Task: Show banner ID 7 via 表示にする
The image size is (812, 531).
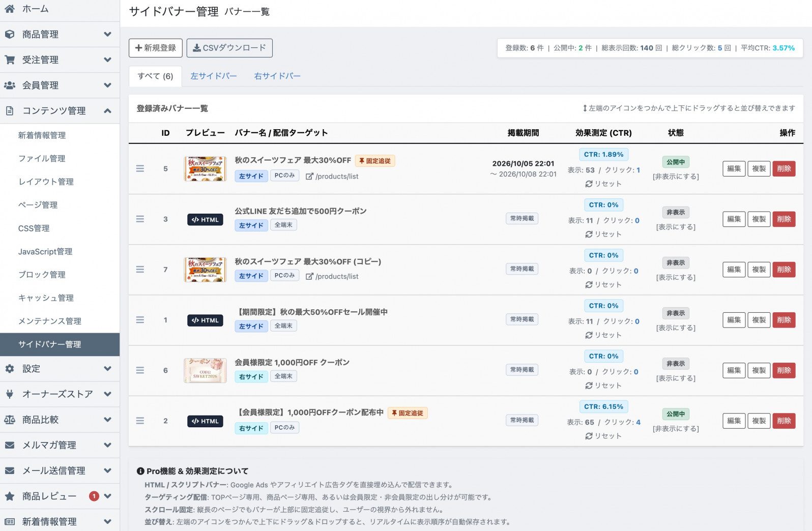Action: tap(676, 277)
